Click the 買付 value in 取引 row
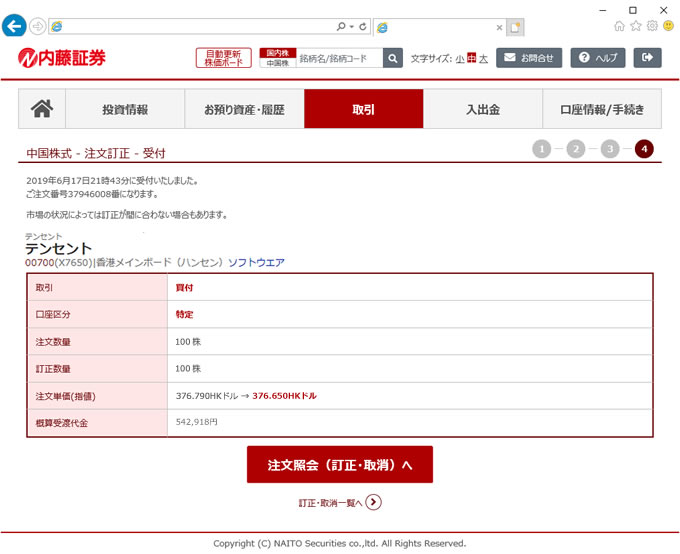 (184, 288)
